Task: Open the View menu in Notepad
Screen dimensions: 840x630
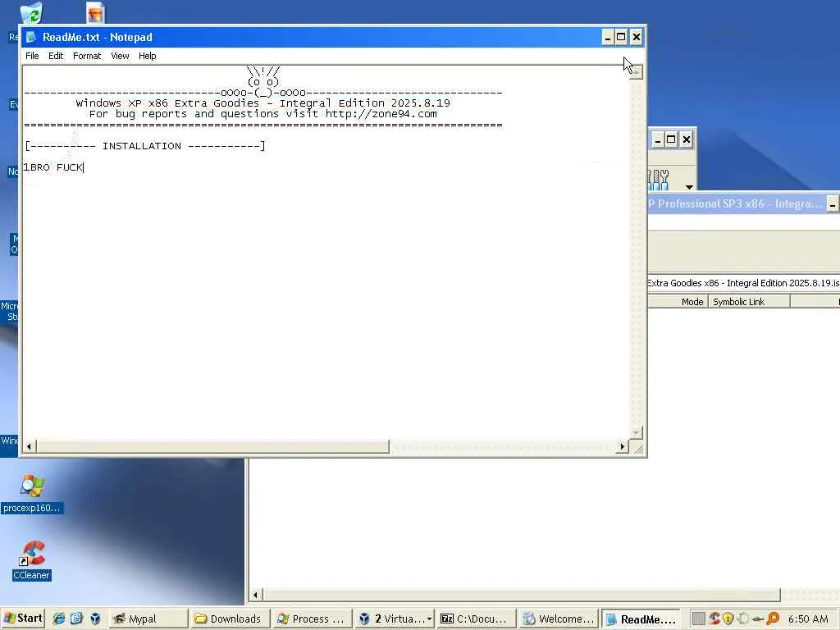Action: 120,56
